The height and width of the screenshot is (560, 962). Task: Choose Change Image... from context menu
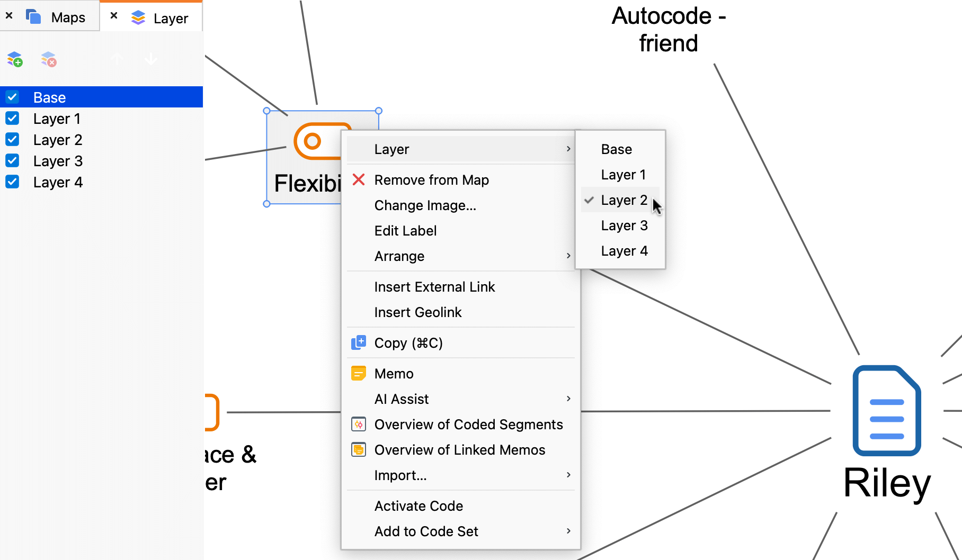click(460, 205)
